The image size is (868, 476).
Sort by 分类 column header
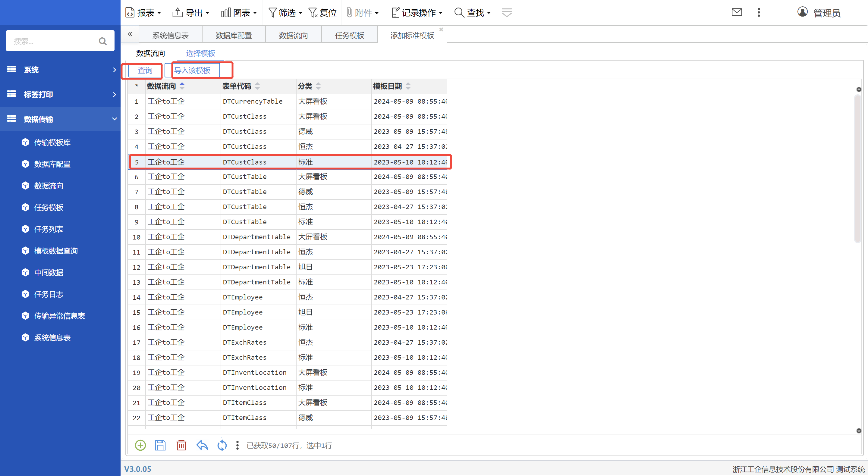334,86
